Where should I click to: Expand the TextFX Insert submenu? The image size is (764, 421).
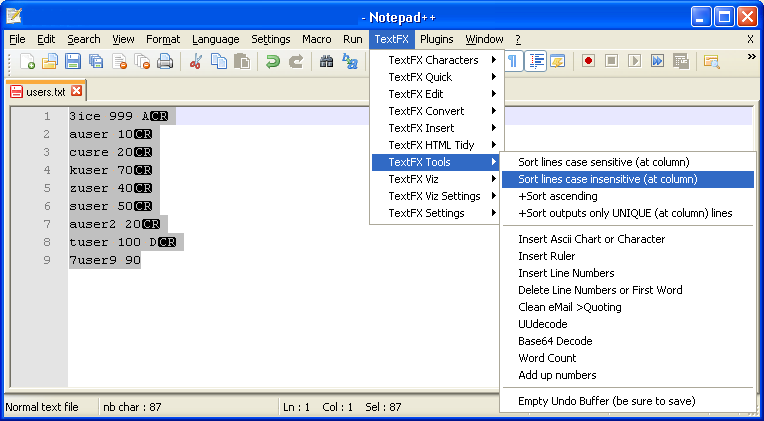click(x=437, y=128)
